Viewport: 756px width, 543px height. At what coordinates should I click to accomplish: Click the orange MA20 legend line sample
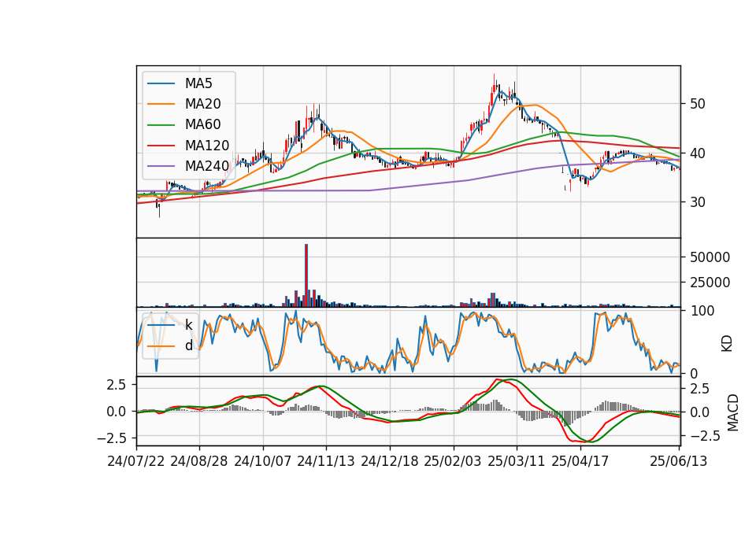161,104
